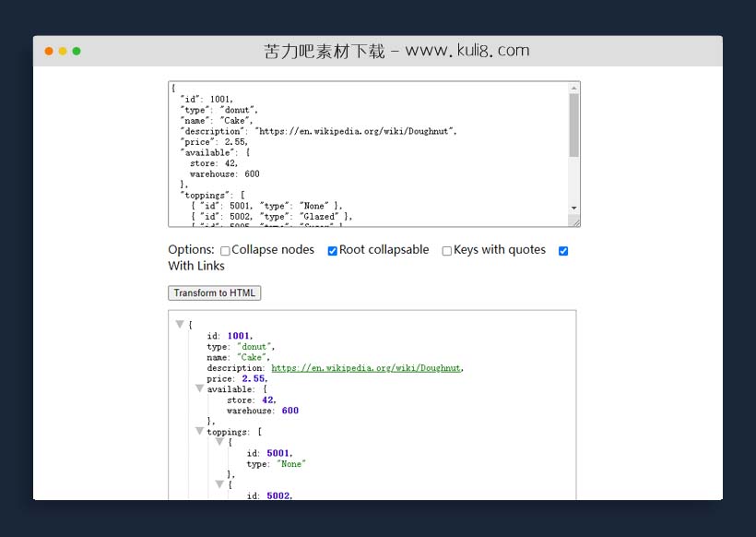Tick the Keys with quotes checkbox
Image resolution: width=756 pixels, height=537 pixels.
(447, 251)
